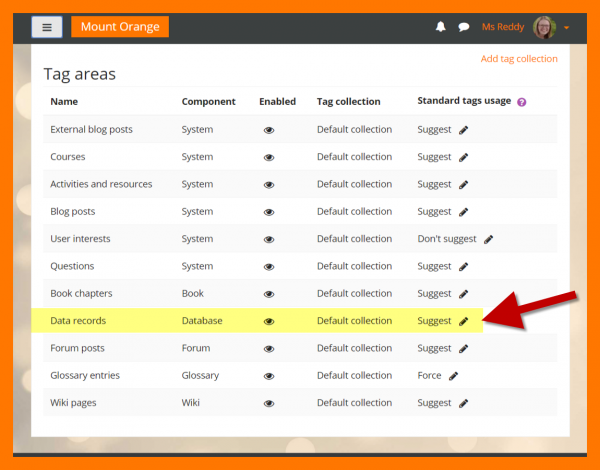Click the help icon beside Standard tags usage
Viewport: 600px width, 470px height.
(521, 102)
